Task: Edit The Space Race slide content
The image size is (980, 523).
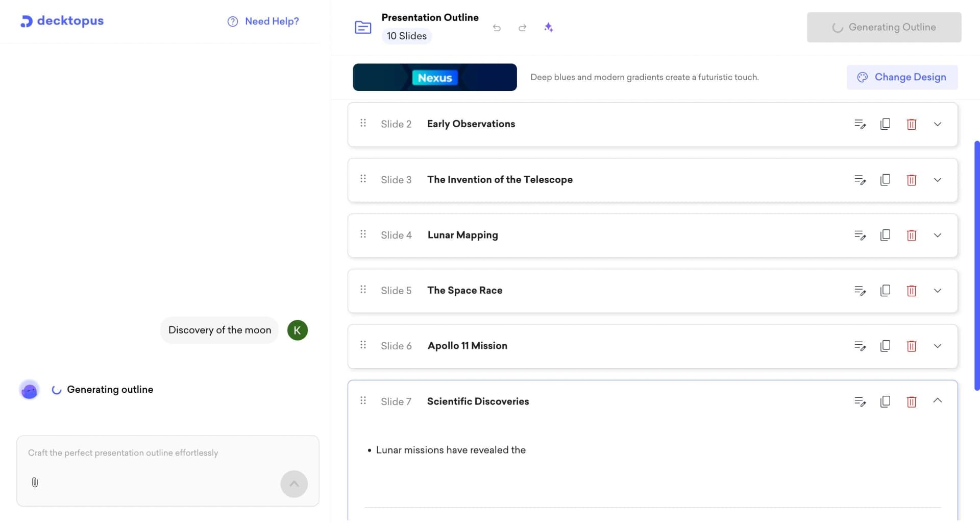Action: coord(860,291)
